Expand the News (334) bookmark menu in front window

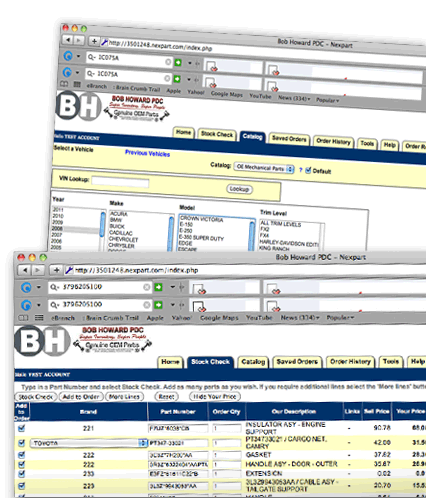pyautogui.click(x=300, y=318)
